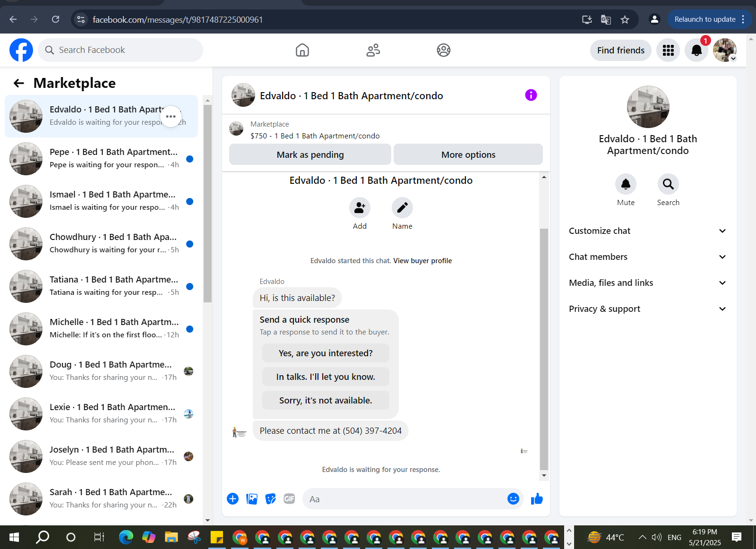Click Edvaldo profile picture in right panel
This screenshot has width=756, height=549.
click(x=648, y=107)
